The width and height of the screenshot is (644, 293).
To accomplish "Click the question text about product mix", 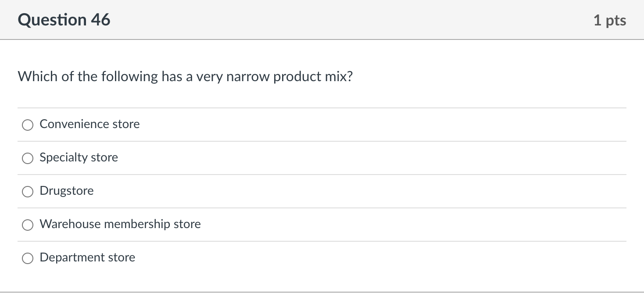I will [x=184, y=76].
